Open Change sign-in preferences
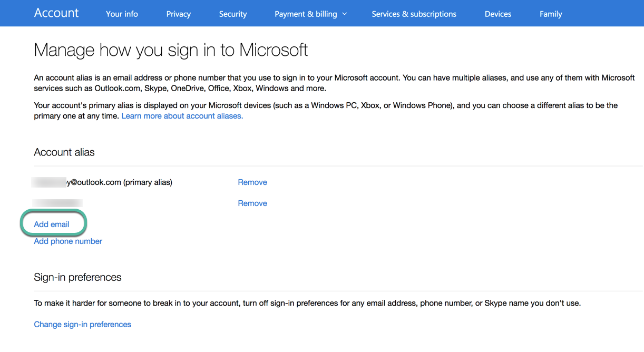Image resolution: width=644 pixels, height=352 pixels. coord(82,325)
